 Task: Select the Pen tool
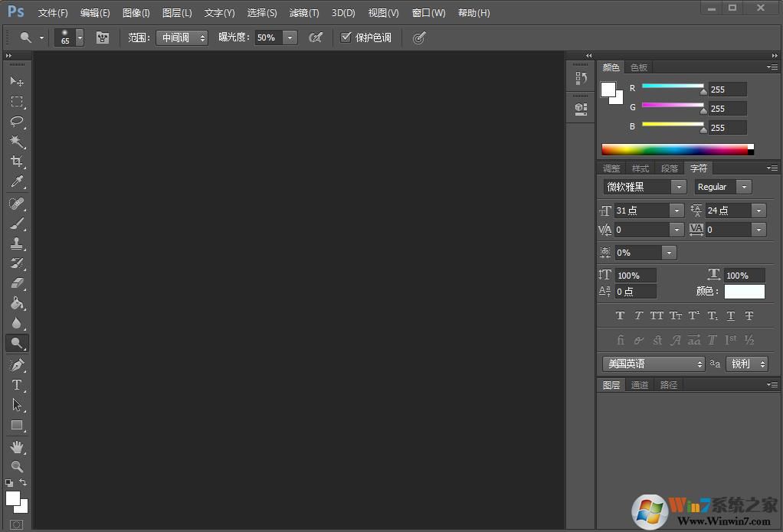pyautogui.click(x=17, y=364)
